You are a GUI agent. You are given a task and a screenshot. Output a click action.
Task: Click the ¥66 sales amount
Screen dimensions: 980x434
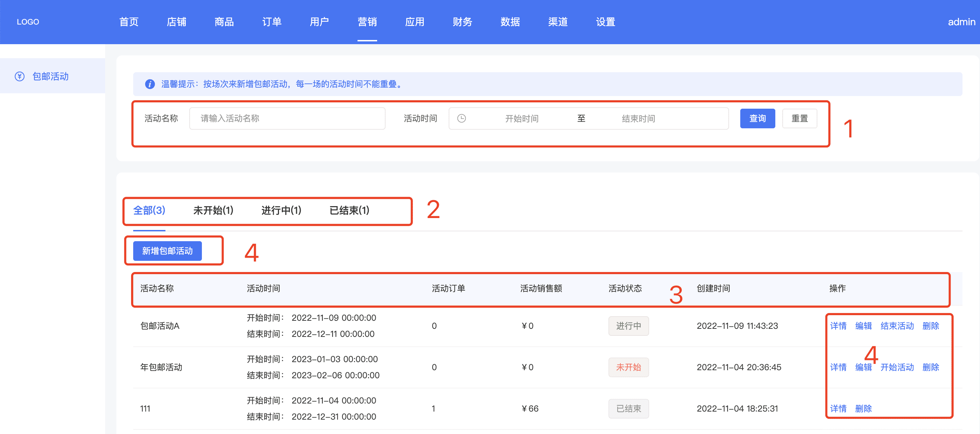point(530,409)
